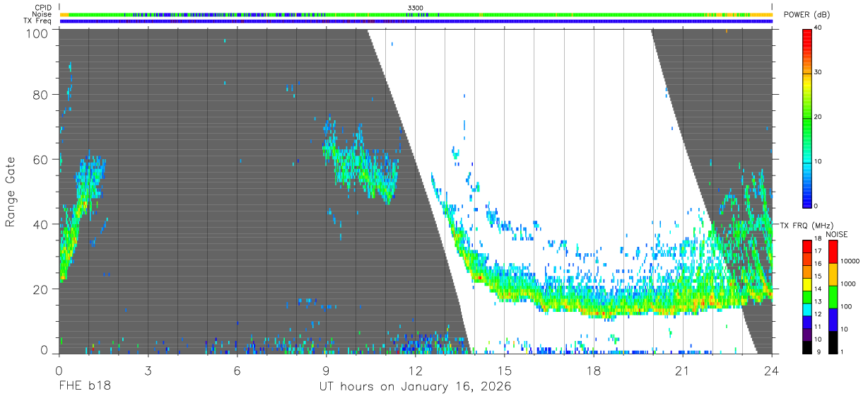Screen dimensions: 868x401
Task: Click the Noise color strip above plot
Action: tap(416, 14)
